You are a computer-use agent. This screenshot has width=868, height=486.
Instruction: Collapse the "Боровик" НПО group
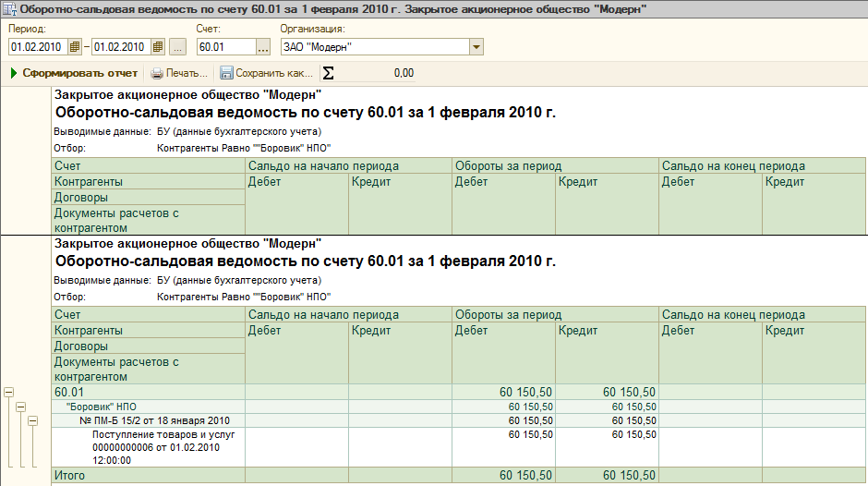[21, 407]
